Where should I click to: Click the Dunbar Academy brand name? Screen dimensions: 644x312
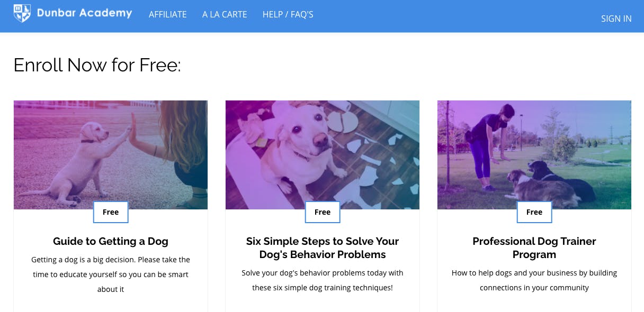pos(84,13)
